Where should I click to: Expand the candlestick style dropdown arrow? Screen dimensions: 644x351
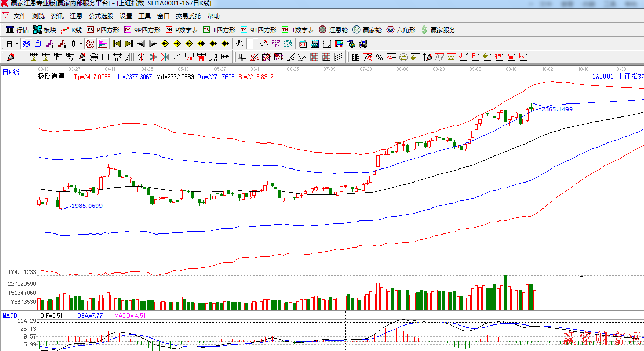[x=81, y=43]
